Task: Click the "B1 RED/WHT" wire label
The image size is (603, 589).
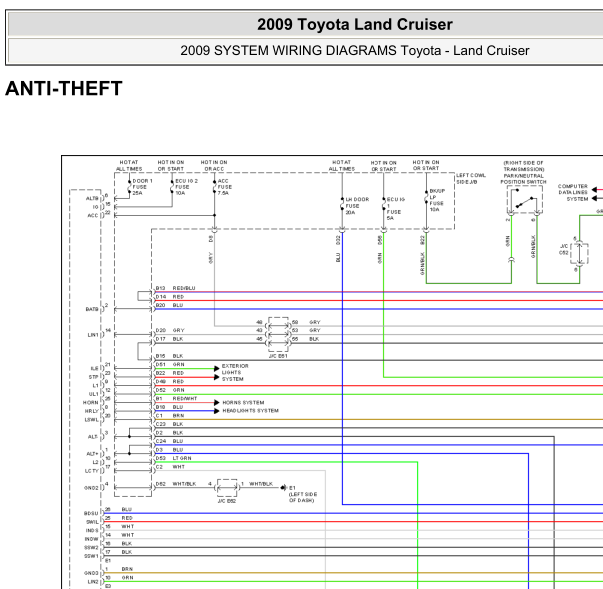Action: tap(176, 398)
